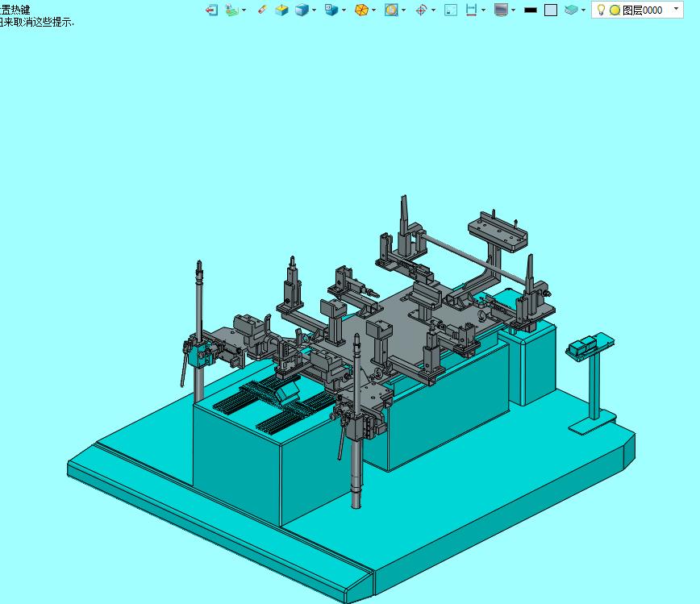Expand arrow next to dimension measure icon
700x604 pixels.
click(x=484, y=10)
